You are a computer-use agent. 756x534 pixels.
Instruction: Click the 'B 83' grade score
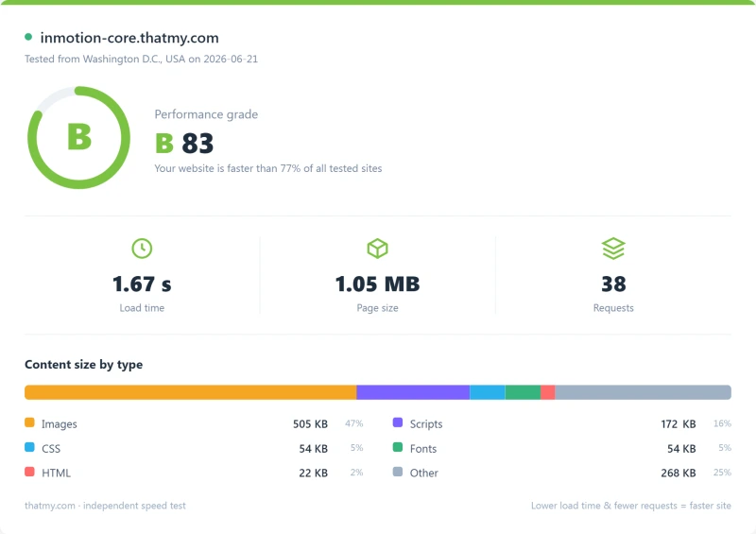[x=184, y=144]
